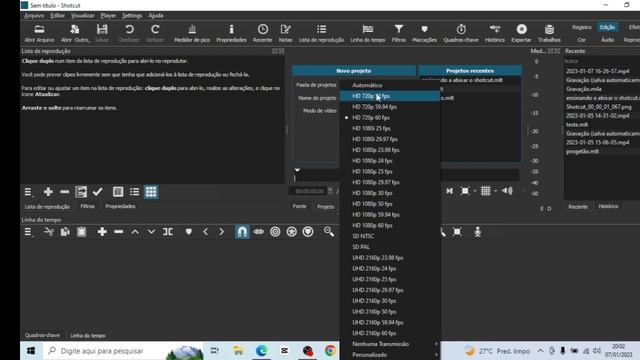Open recent file teste.mlt
Image resolution: width=640 pixels, height=360 pixels.
pos(577,124)
